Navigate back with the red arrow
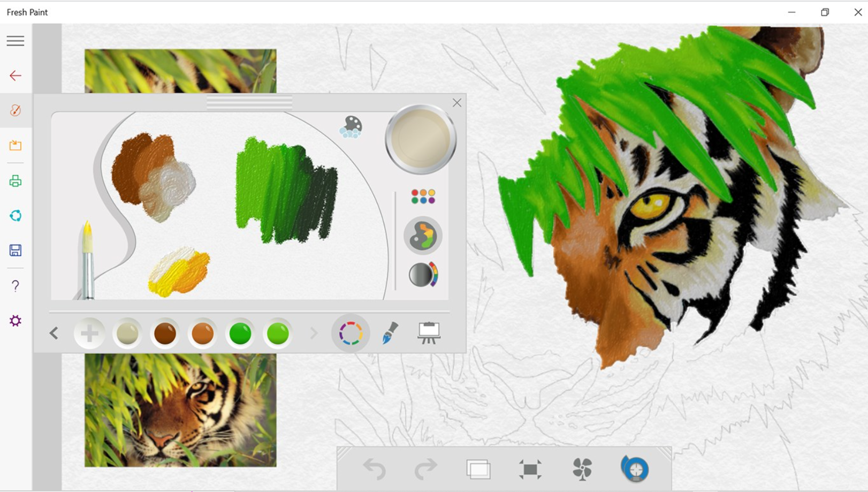Image resolution: width=868 pixels, height=492 pixels. [x=16, y=75]
